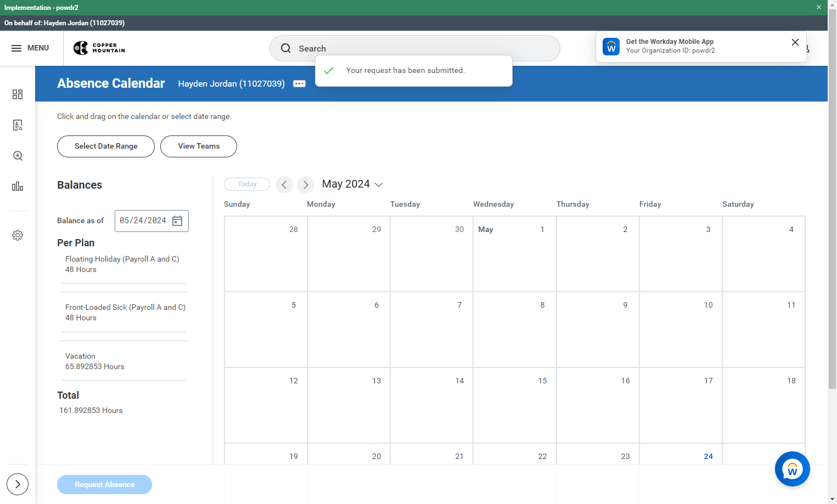Viewport: 837px width, 504px height.
Task: Open the magnifier analytics sidebar icon
Action: [x=18, y=156]
